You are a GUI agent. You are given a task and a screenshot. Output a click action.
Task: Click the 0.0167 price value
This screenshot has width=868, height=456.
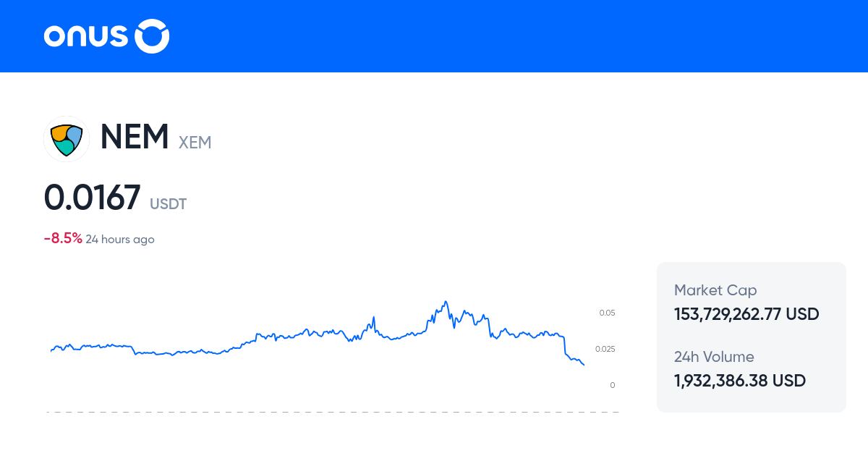click(x=92, y=198)
